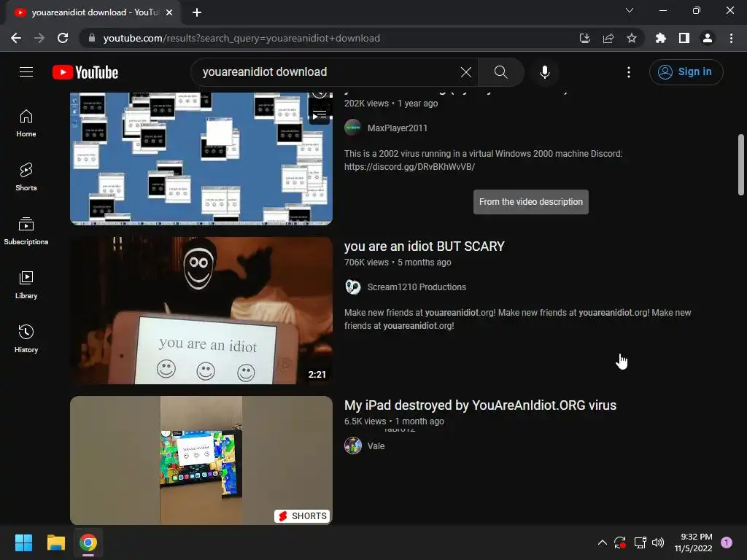The height and width of the screenshot is (560, 747).
Task: Open the playlist queue icon on first thumbnail
Action: point(320,114)
